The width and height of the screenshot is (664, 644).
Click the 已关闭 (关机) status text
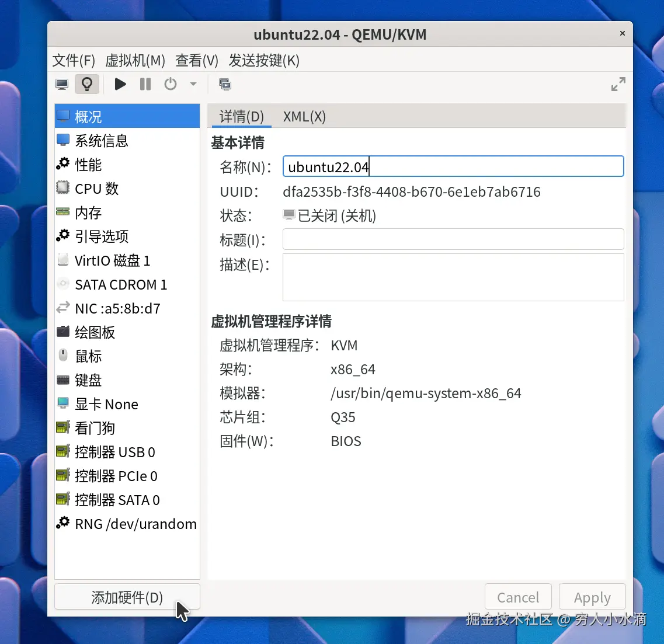tap(336, 215)
